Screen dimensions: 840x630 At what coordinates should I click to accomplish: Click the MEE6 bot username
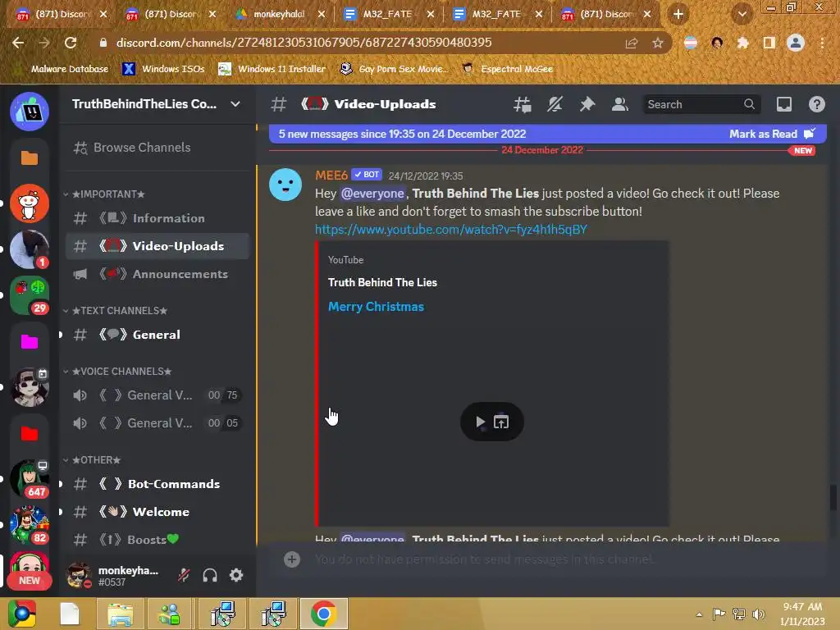click(x=331, y=176)
